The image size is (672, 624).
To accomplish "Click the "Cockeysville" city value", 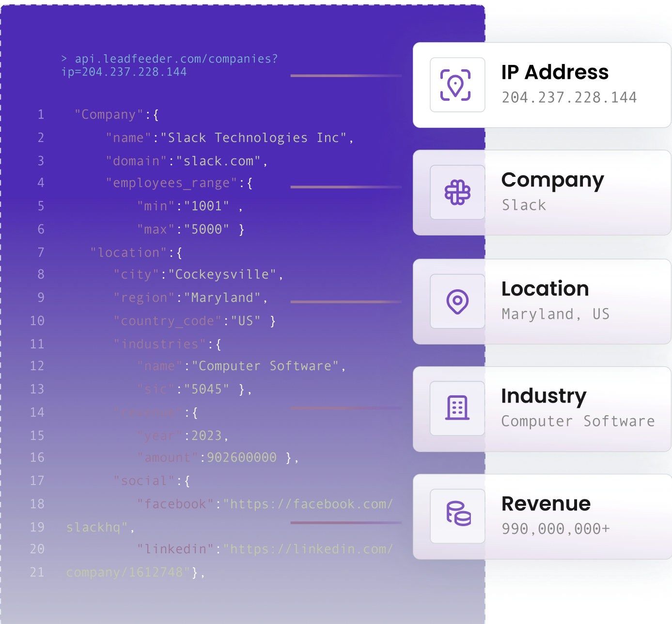I will click(222, 275).
